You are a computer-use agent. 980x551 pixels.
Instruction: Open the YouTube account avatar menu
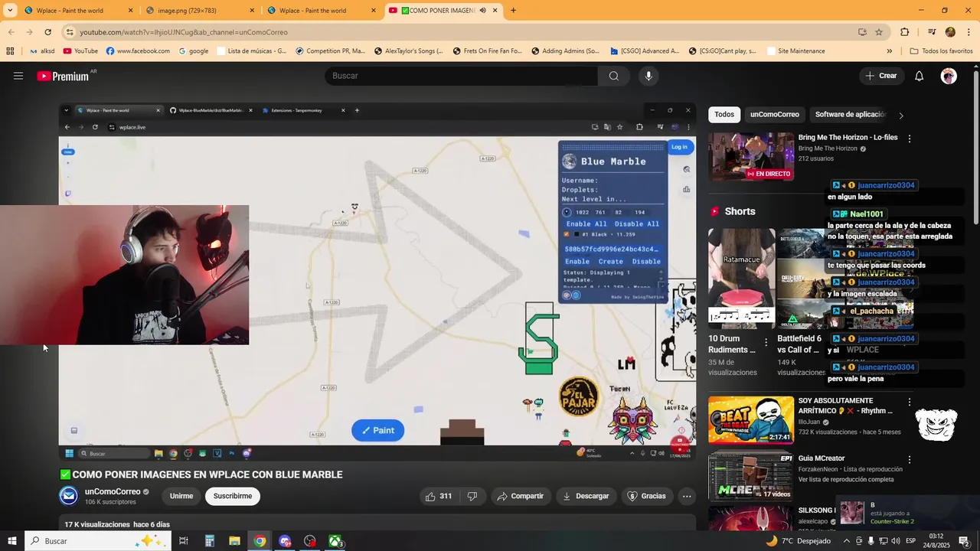pyautogui.click(x=949, y=76)
